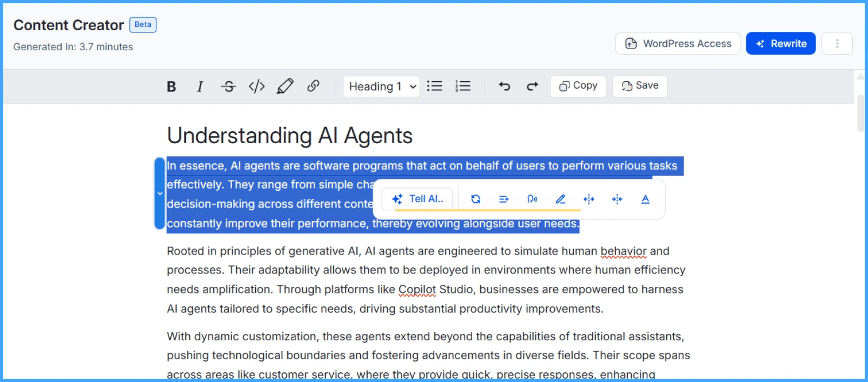Click the underlined word 'behavior'
The width and height of the screenshot is (868, 382).
click(x=624, y=251)
